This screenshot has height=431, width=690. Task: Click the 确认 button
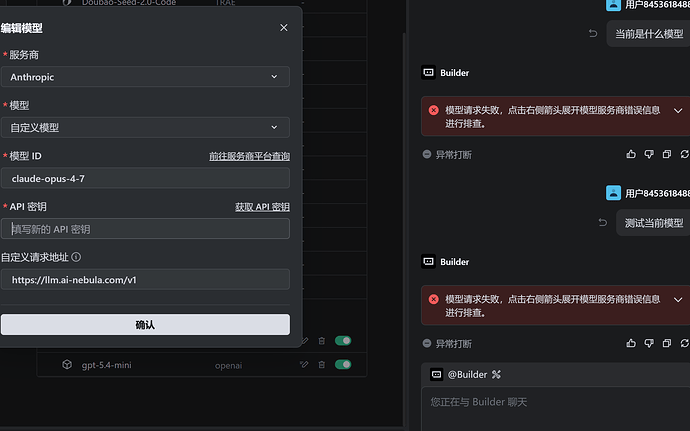[145, 324]
